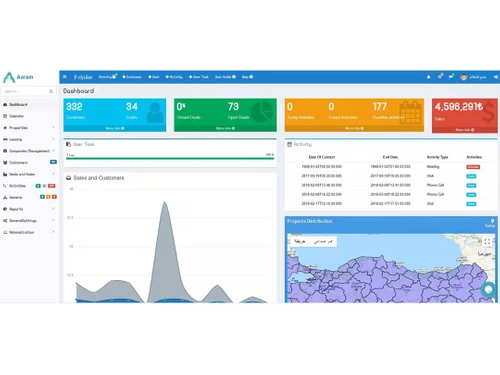Click the green badge beside General in sidebar
The height and width of the screenshot is (375, 500).
(x=42, y=197)
